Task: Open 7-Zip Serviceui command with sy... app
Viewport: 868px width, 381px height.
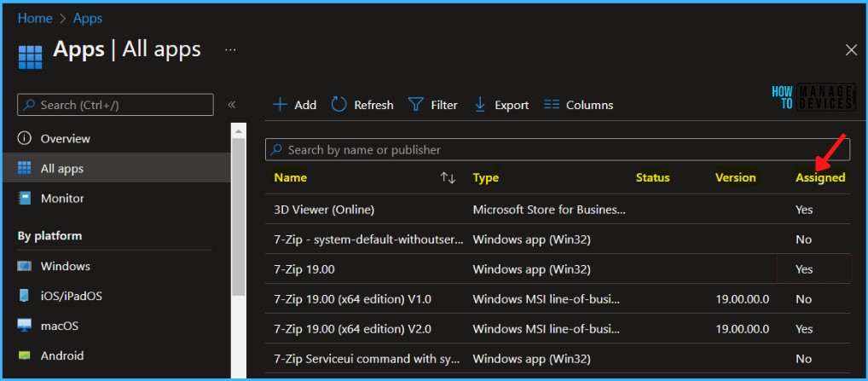Action: pyautogui.click(x=367, y=359)
